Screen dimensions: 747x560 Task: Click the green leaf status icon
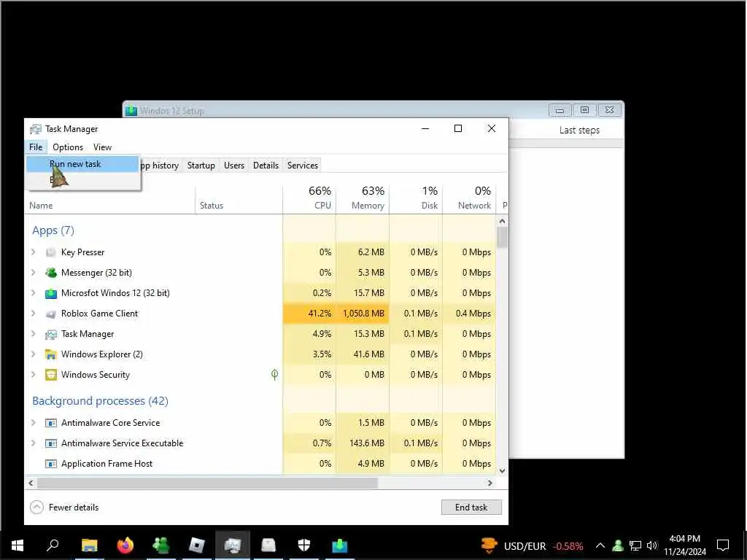(x=274, y=375)
